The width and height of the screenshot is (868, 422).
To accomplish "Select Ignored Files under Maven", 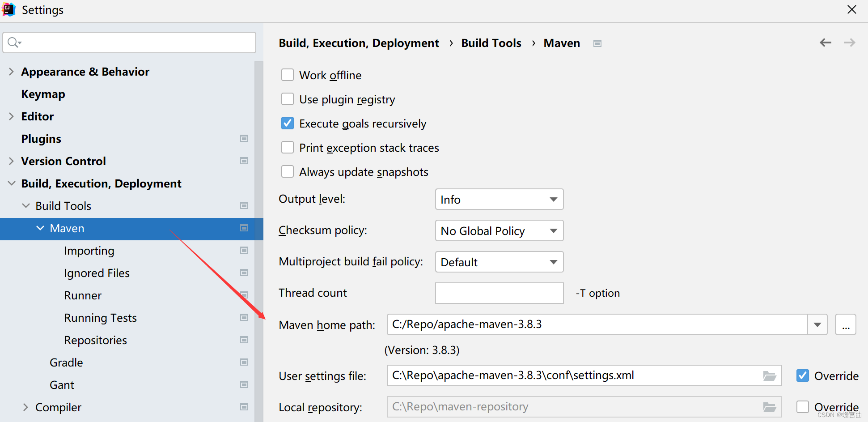I will [x=97, y=273].
